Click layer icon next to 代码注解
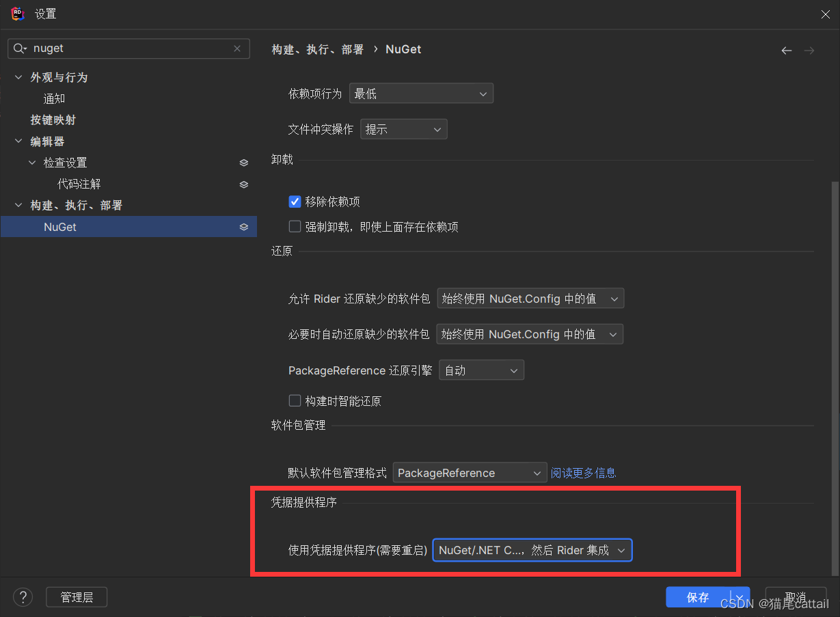 pos(244,184)
